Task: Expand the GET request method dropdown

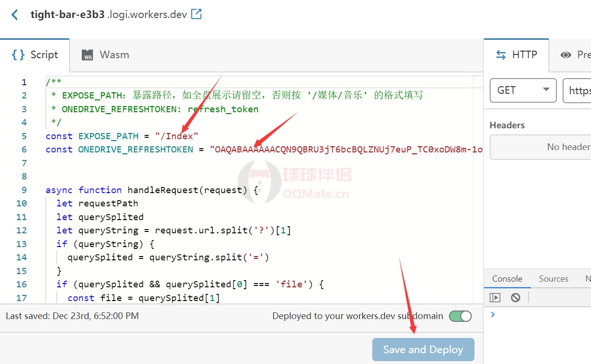Action: (523, 90)
